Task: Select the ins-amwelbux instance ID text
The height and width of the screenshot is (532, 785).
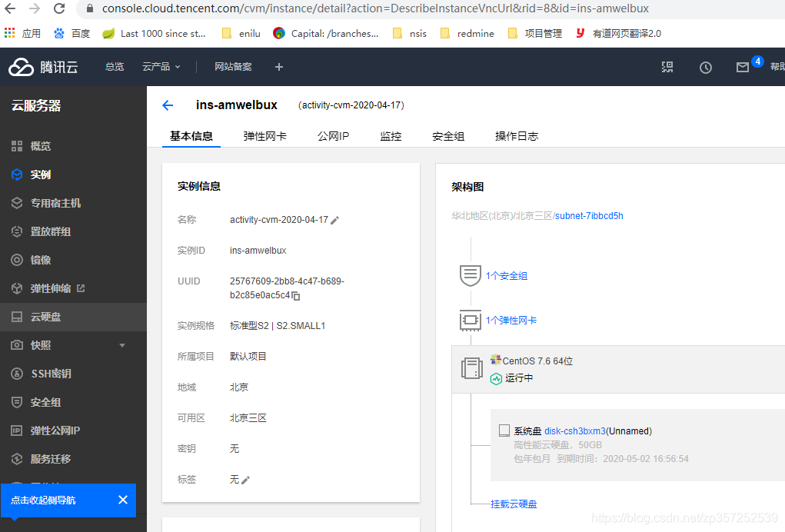Action: (258, 250)
